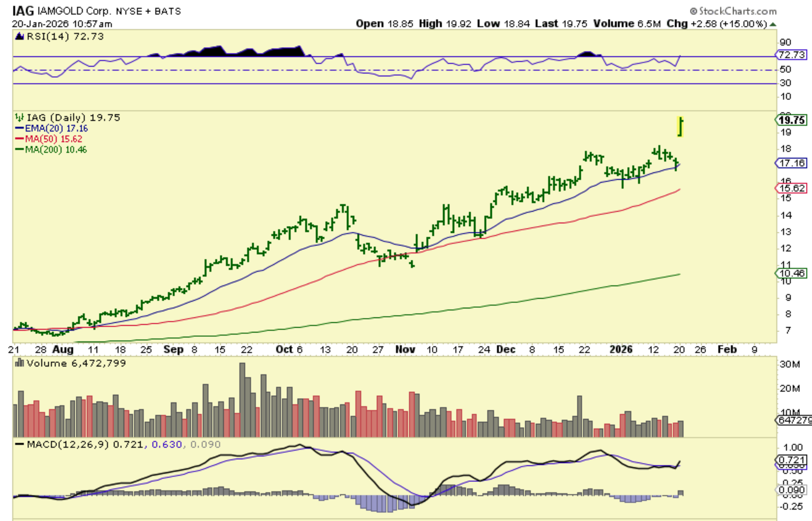
Task: Click the yellow-highlighted latest price bar
Action: [680, 127]
